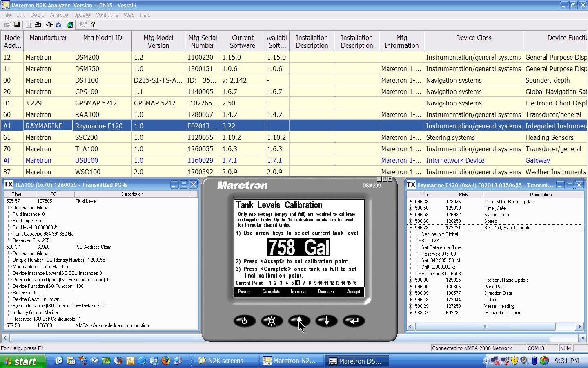Viewport: 588px width, 368px height.
Task: Expand the 126992 System Time row
Action: point(410,215)
